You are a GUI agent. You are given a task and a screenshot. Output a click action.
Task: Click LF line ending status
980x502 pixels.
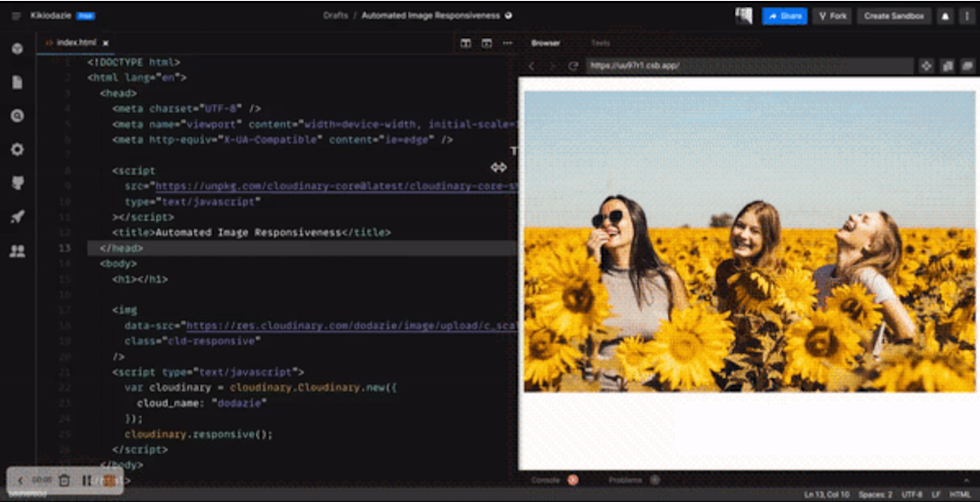(x=936, y=494)
